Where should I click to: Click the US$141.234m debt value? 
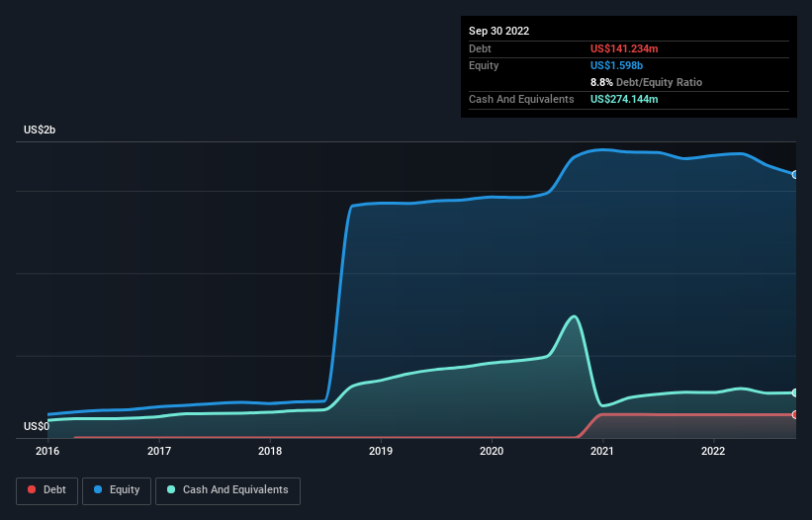click(624, 48)
